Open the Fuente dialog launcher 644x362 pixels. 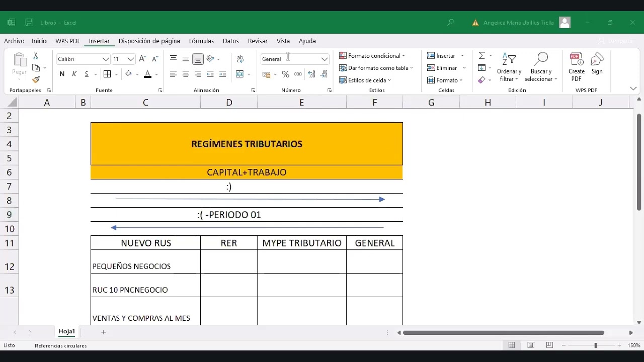[x=160, y=90]
